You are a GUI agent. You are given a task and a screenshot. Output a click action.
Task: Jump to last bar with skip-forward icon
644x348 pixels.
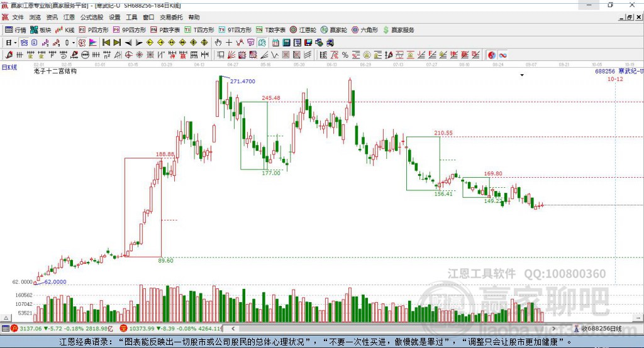(117, 43)
